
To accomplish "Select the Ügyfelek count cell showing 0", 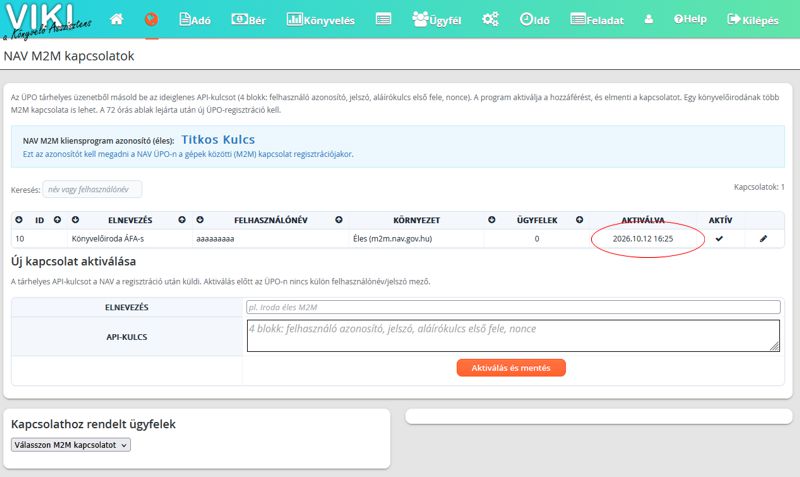I will tap(537, 239).
